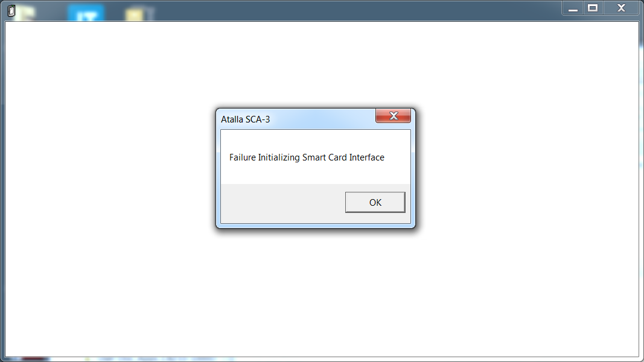Click the white space above the error message text
Image resolution: width=644 pixels, height=362 pixels.
coord(316,141)
